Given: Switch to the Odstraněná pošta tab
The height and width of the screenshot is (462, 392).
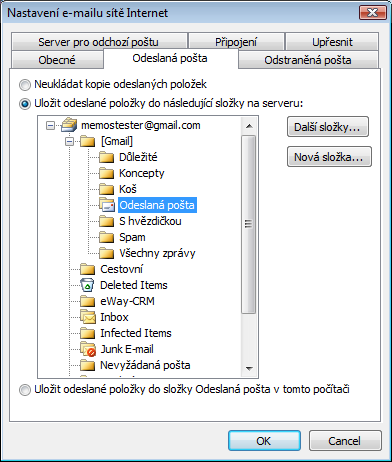Looking at the screenshot, I should click(x=308, y=60).
